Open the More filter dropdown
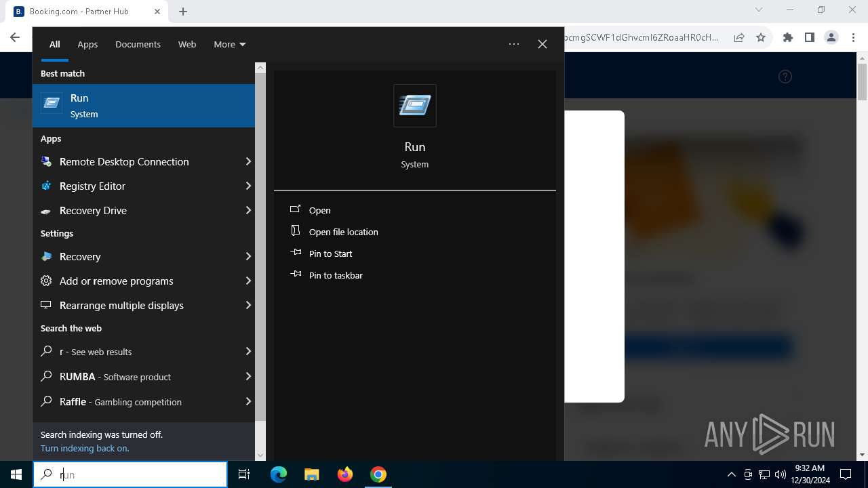Image resolution: width=868 pixels, height=488 pixels. point(230,44)
